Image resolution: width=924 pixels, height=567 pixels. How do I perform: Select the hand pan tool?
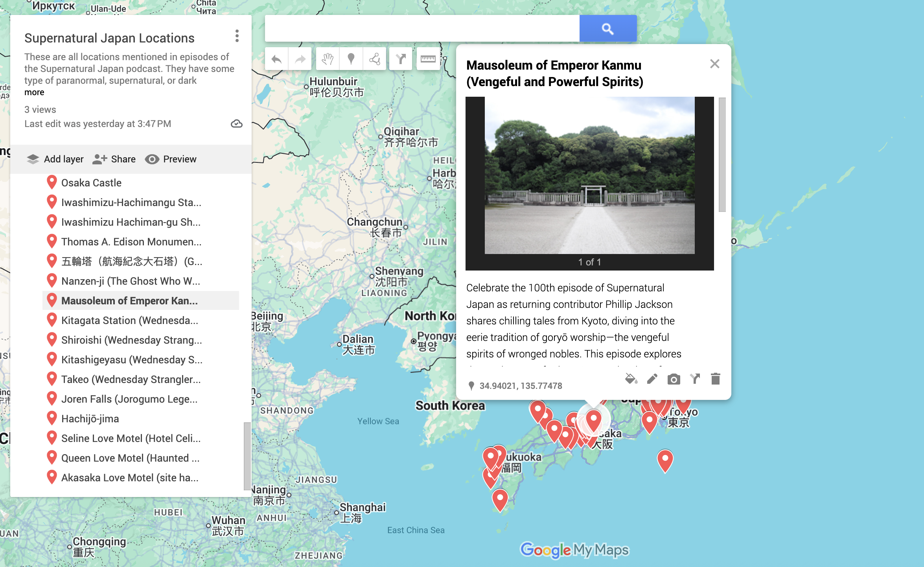pyautogui.click(x=328, y=59)
